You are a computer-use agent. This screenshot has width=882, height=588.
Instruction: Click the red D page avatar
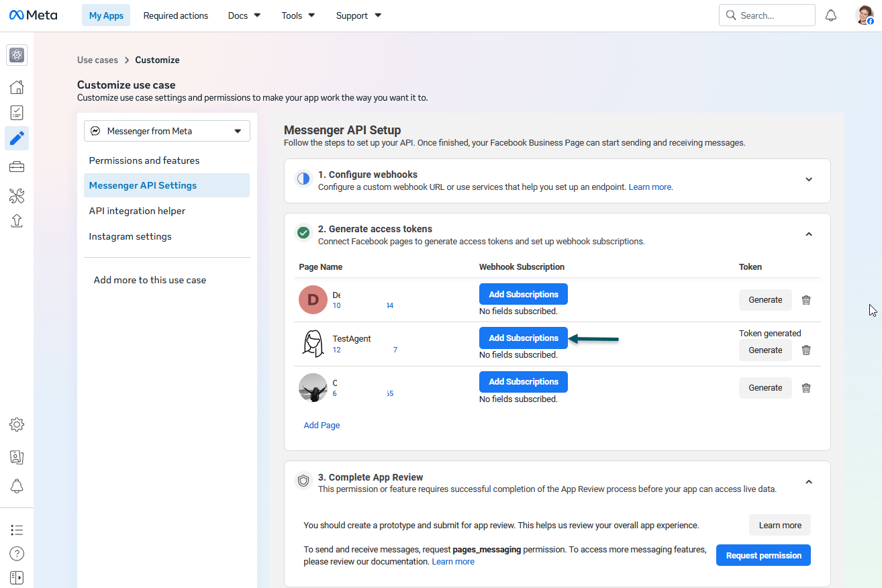pos(313,300)
